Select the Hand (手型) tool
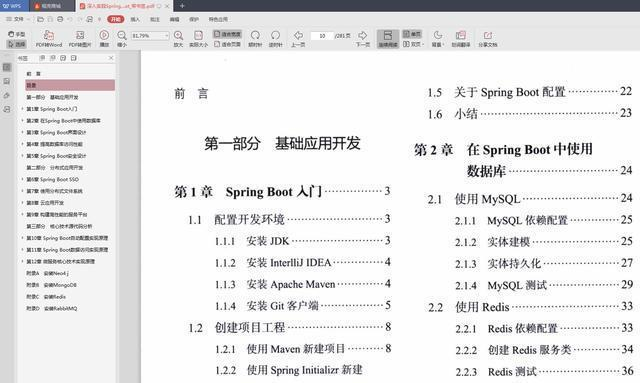Image resolution: width=640 pixels, height=383 pixels. pyautogui.click(x=17, y=34)
